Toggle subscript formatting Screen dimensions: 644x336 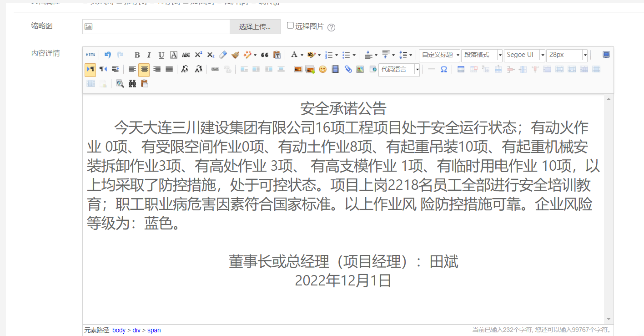tap(211, 55)
